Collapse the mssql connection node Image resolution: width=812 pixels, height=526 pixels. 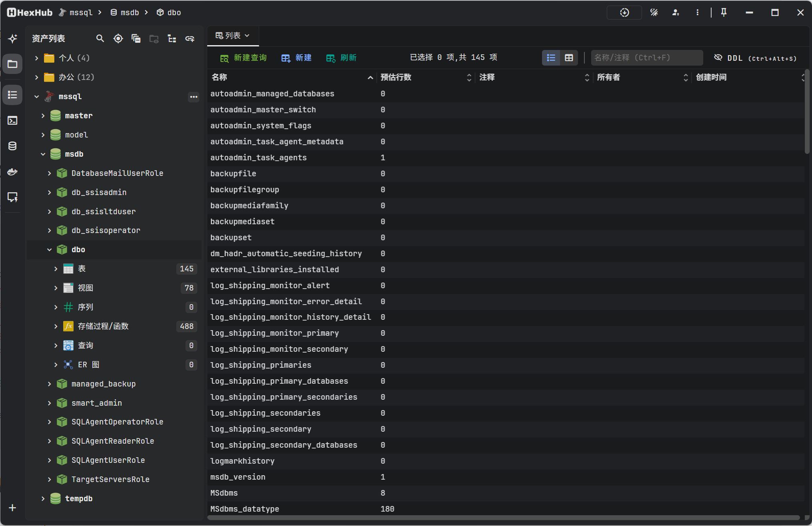coord(36,96)
